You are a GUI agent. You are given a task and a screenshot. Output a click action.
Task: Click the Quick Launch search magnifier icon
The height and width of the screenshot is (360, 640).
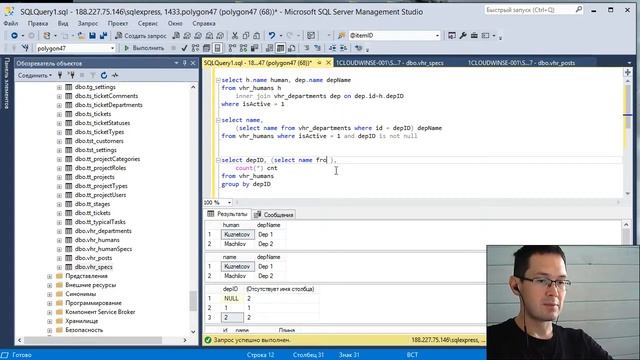579,9
